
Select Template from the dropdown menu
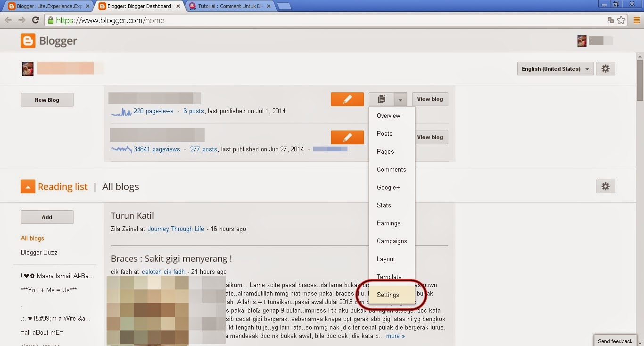click(392, 277)
